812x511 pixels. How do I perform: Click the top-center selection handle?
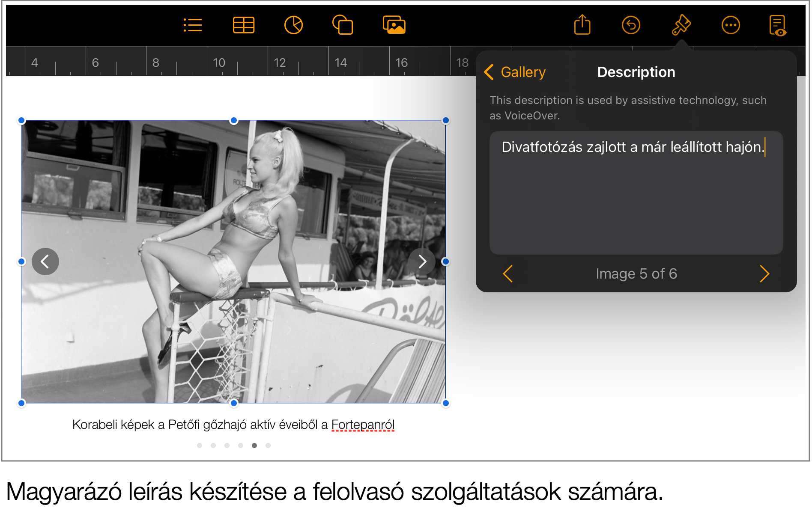234,120
